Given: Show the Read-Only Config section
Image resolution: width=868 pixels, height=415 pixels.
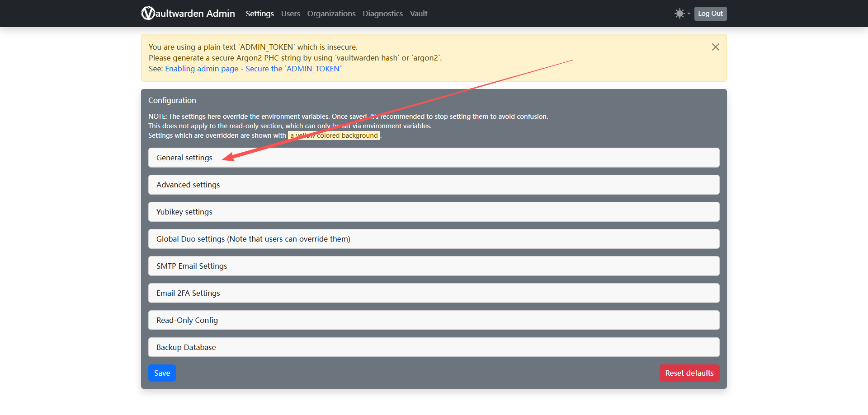Looking at the screenshot, I should (x=187, y=320).
